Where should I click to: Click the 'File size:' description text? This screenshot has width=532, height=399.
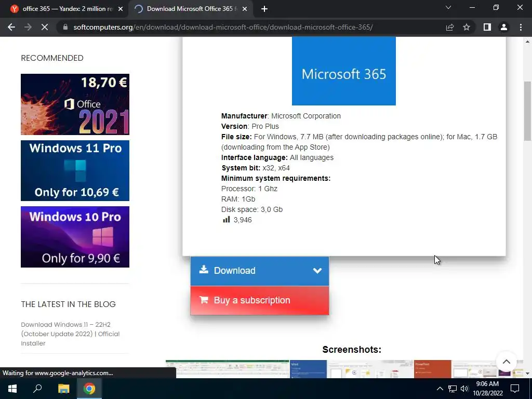(360, 142)
